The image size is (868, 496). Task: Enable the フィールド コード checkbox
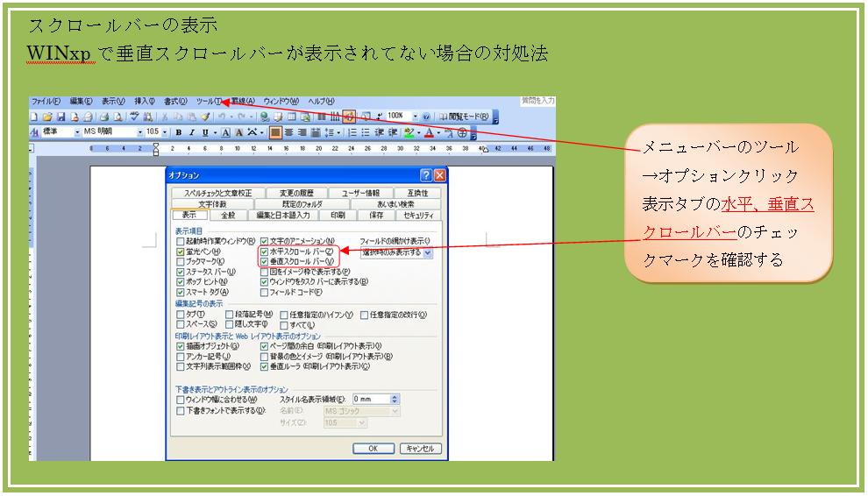click(264, 293)
